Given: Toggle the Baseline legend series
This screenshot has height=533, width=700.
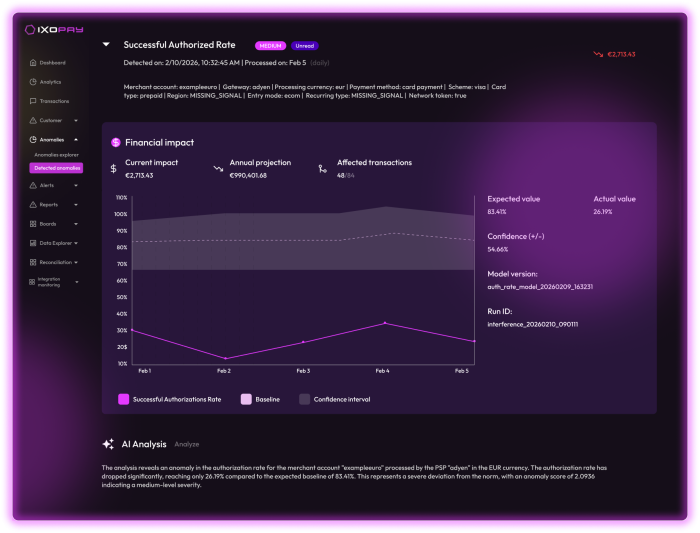Looking at the screenshot, I should click(246, 399).
